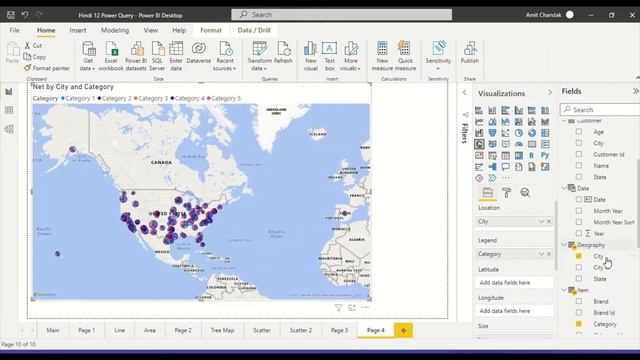Image resolution: width=640 pixels, height=360 pixels.
Task: Check the Year field
Action: coord(579,233)
